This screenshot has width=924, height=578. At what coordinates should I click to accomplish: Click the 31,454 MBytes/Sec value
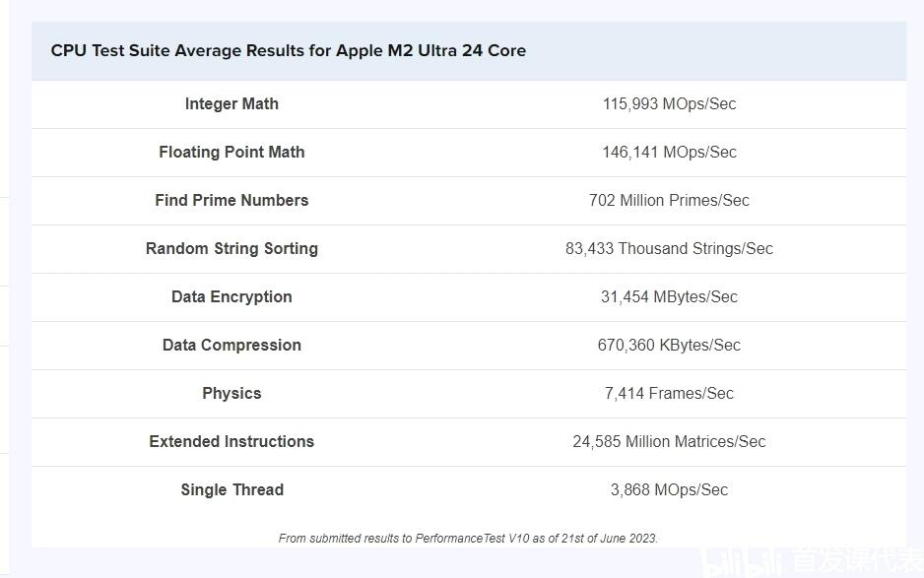(x=669, y=296)
